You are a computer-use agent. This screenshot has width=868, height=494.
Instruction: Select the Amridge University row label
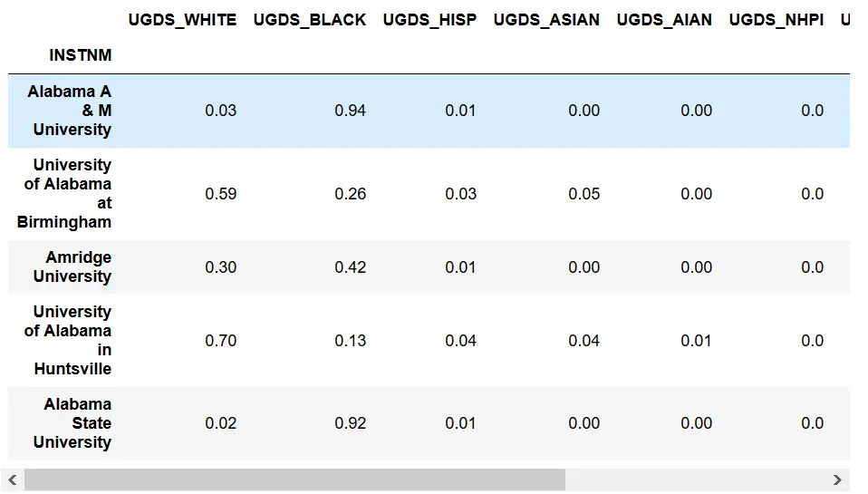coord(78,266)
